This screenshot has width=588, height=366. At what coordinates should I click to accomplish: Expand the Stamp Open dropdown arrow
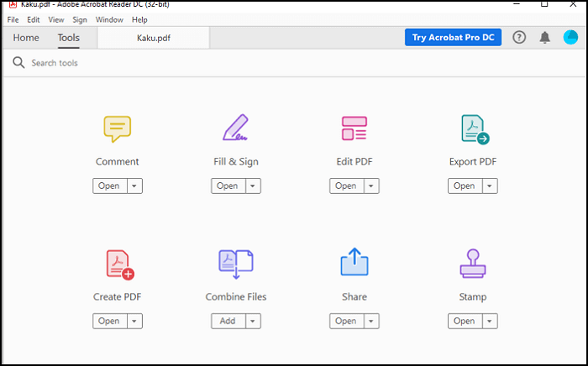pyautogui.click(x=490, y=322)
